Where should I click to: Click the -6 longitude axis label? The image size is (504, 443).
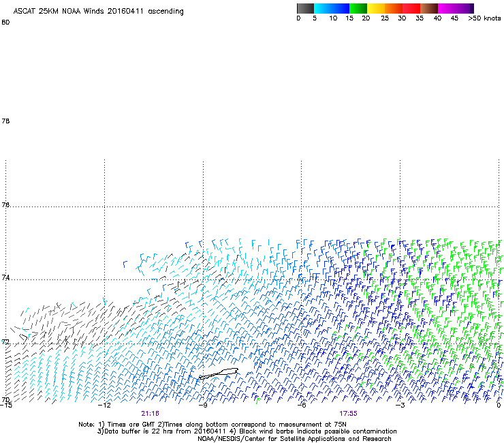coord(302,406)
